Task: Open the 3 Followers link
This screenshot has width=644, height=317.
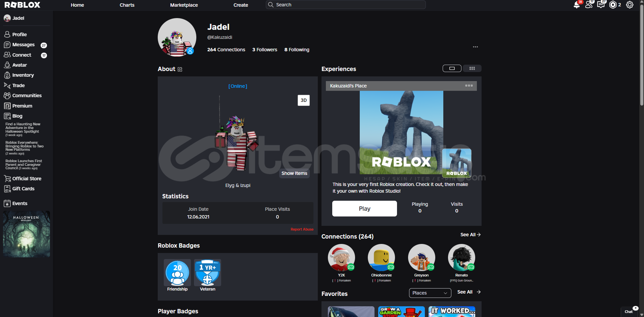Action: click(x=265, y=50)
